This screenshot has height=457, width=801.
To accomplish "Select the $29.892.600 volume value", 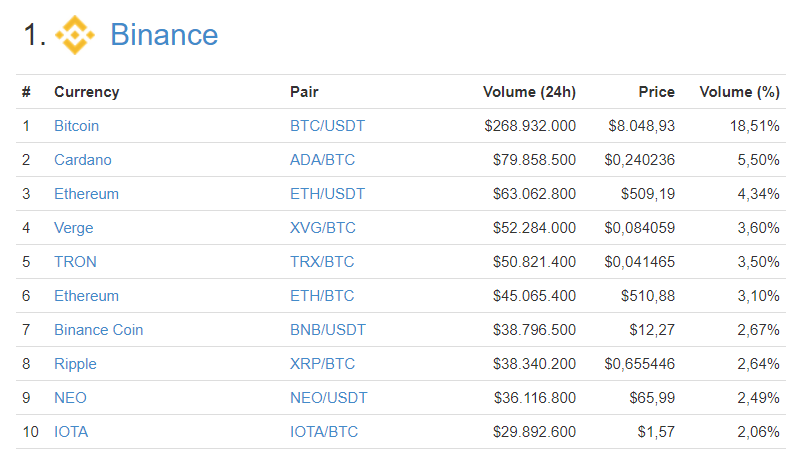I will coord(534,432).
